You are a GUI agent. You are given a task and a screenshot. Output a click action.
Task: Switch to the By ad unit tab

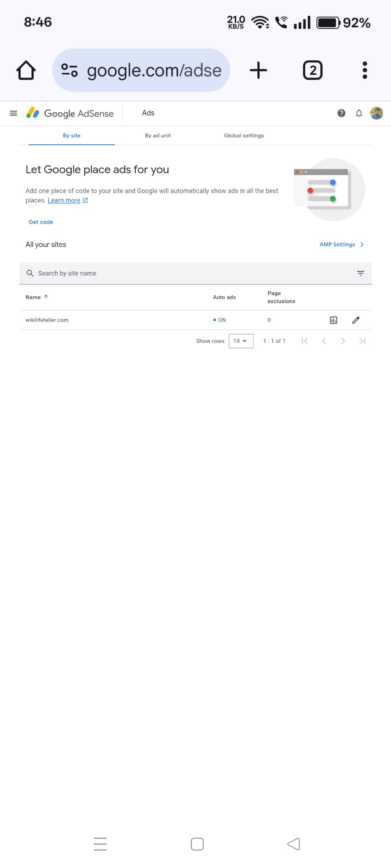[x=157, y=136]
